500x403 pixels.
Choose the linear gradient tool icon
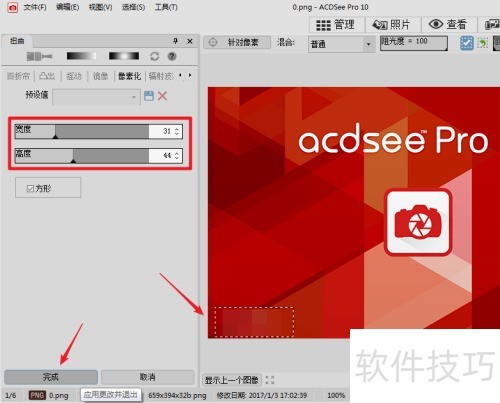(x=82, y=56)
